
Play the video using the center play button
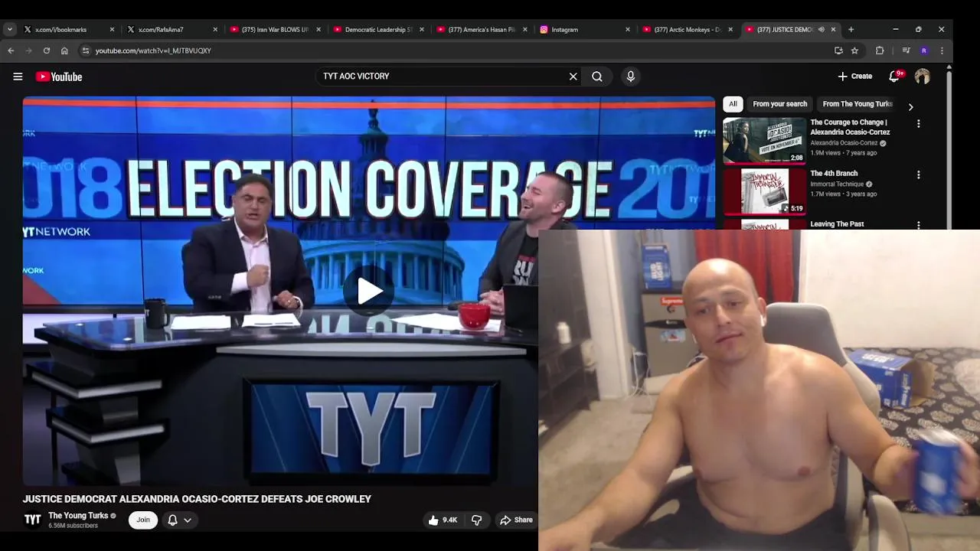coord(369,291)
